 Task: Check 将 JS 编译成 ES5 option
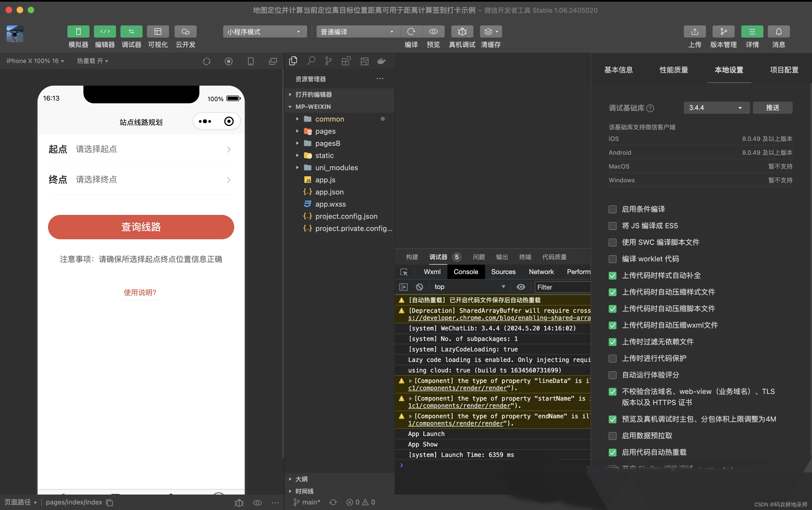[x=612, y=226]
